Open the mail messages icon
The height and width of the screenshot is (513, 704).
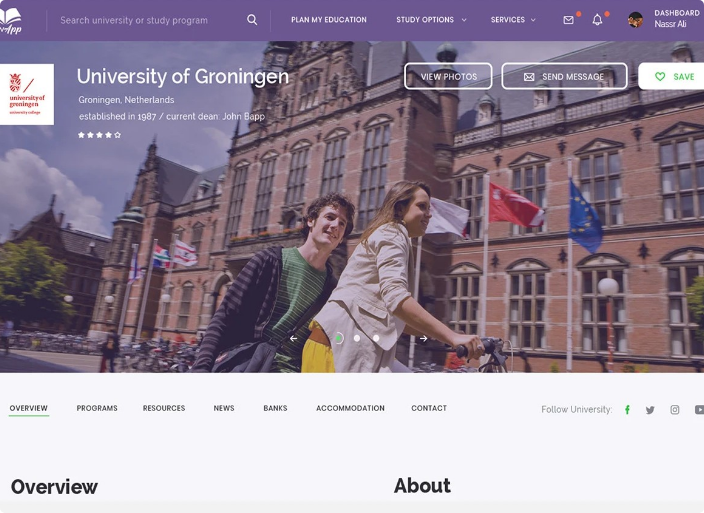568,20
